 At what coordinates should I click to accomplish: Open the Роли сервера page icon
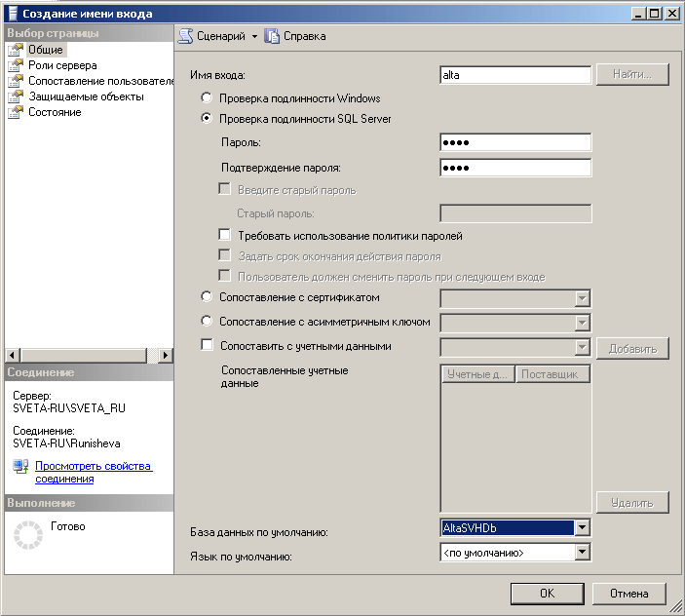[16, 65]
